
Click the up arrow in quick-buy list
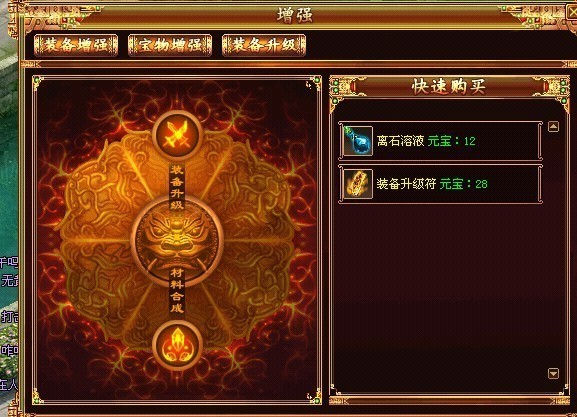click(x=553, y=127)
